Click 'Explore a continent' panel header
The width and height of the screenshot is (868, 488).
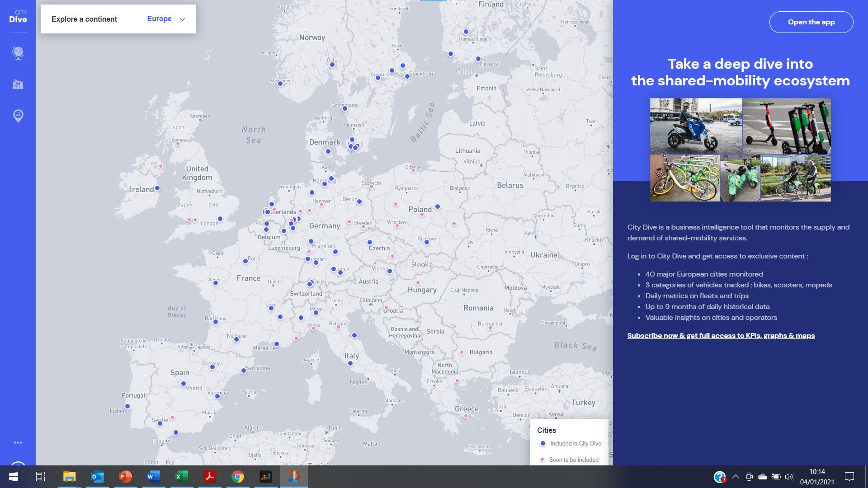84,19
